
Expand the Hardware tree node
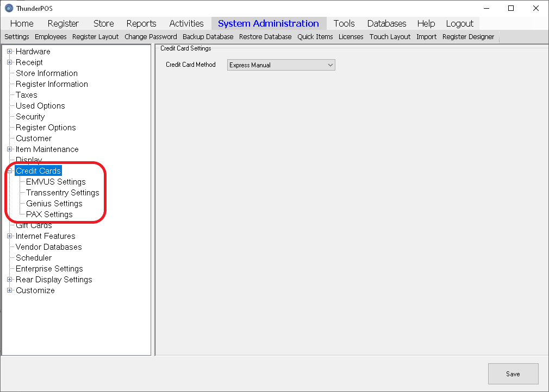point(10,52)
